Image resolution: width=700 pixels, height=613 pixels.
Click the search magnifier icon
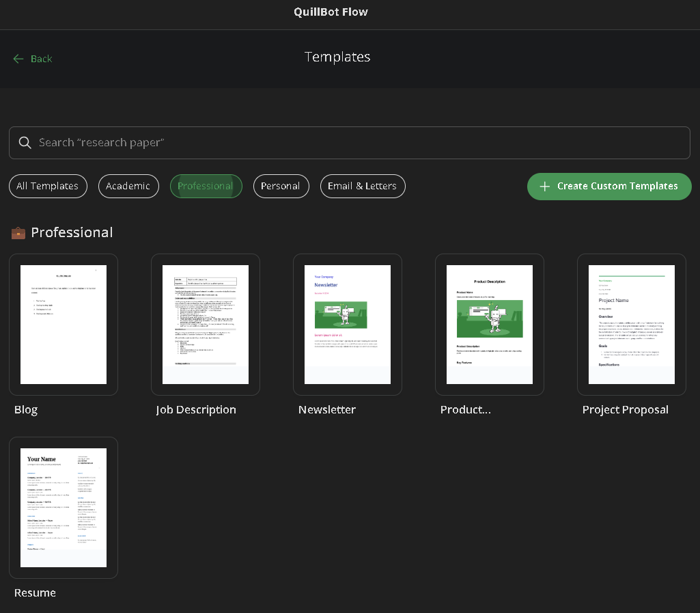point(25,142)
